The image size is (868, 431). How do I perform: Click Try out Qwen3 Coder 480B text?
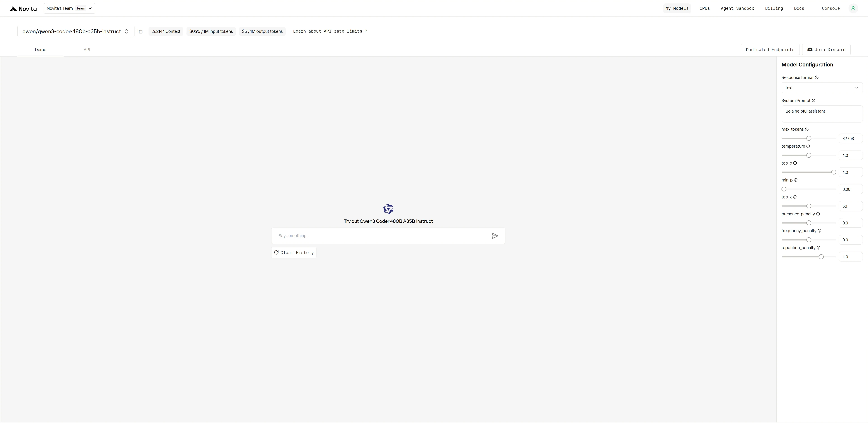pos(388,221)
